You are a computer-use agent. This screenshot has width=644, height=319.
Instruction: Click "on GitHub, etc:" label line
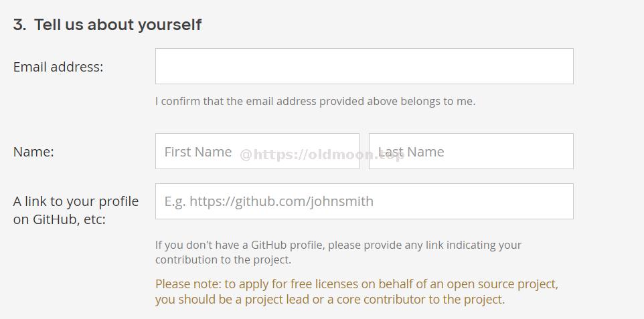click(x=59, y=219)
